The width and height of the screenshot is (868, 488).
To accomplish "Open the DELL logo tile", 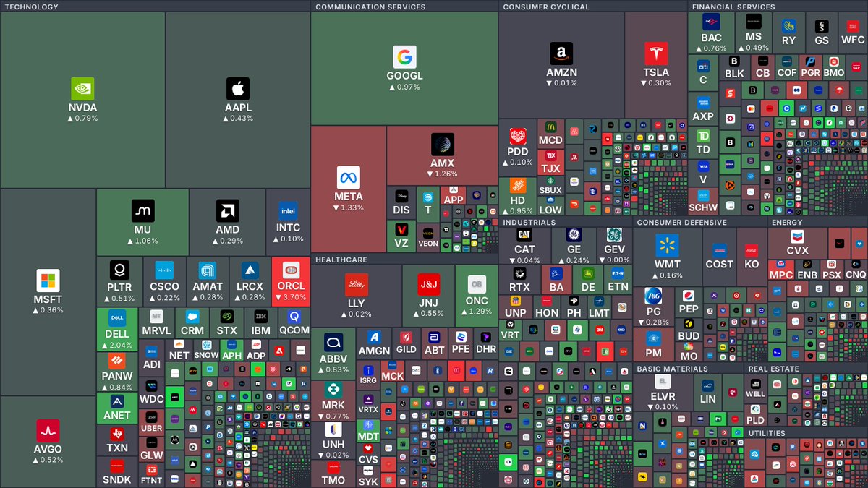I will (117, 318).
